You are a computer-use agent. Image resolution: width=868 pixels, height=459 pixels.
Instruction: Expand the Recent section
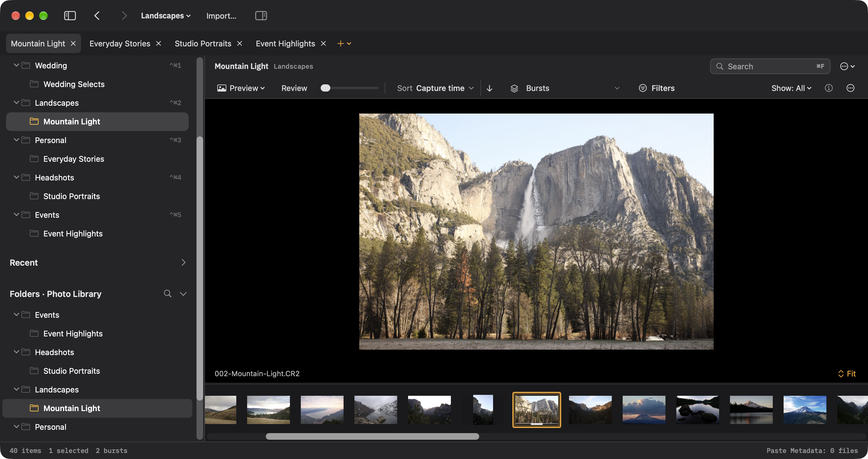tap(183, 262)
